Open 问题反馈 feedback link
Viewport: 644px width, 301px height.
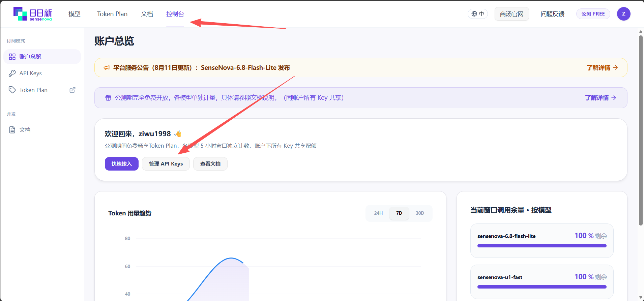552,14
